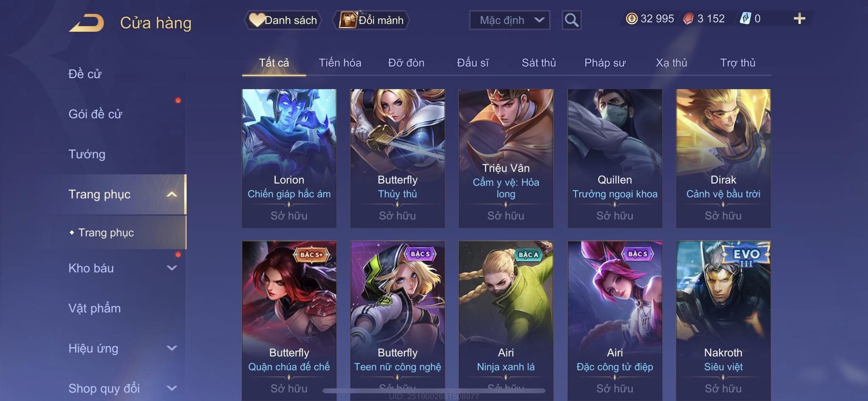Add currency with the plus icon
This screenshot has height=401, width=868.
[x=799, y=19]
